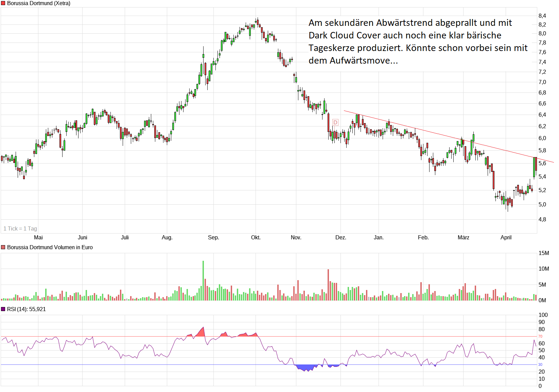The width and height of the screenshot is (559, 392).
Task: Click the "100" RSI axis label
Action: tap(543, 315)
